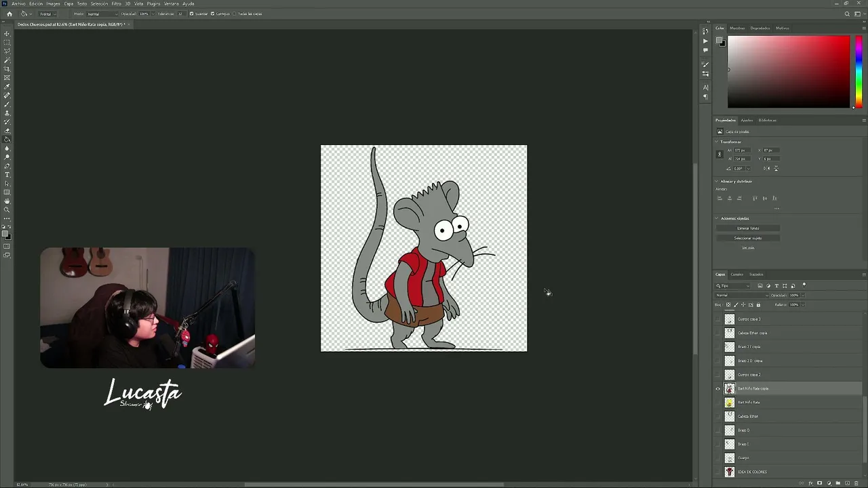Select the Brush tool
This screenshot has height=488, width=868.
coord(7,104)
